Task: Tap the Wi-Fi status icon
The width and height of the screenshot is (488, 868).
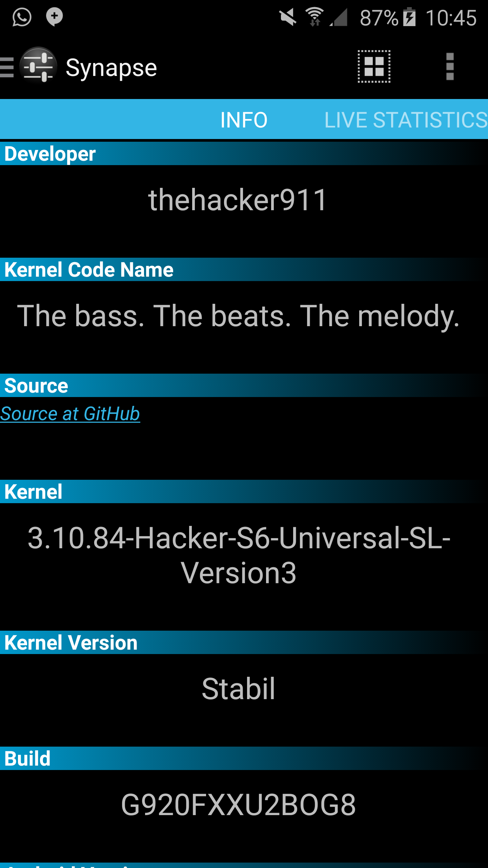Action: 315,17
